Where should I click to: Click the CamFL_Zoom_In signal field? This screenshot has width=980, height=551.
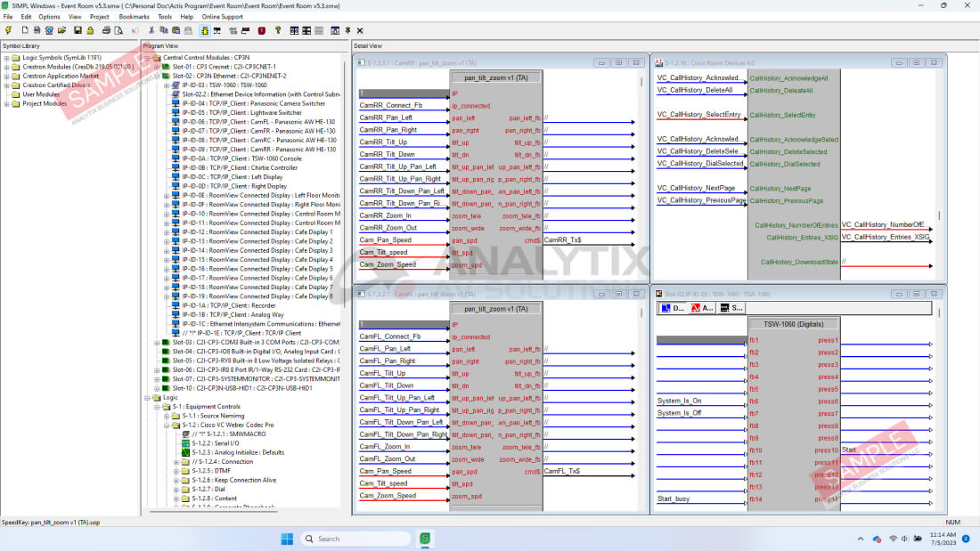click(384, 447)
